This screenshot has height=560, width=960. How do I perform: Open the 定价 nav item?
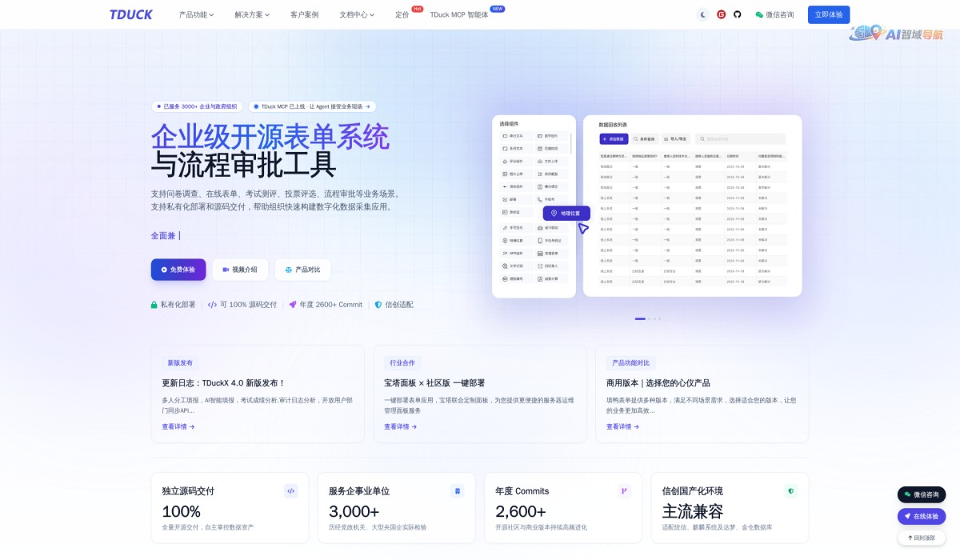(402, 14)
